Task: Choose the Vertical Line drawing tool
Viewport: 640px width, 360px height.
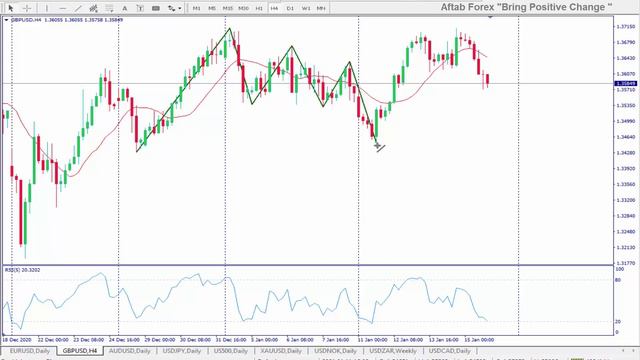Action: coord(47,8)
